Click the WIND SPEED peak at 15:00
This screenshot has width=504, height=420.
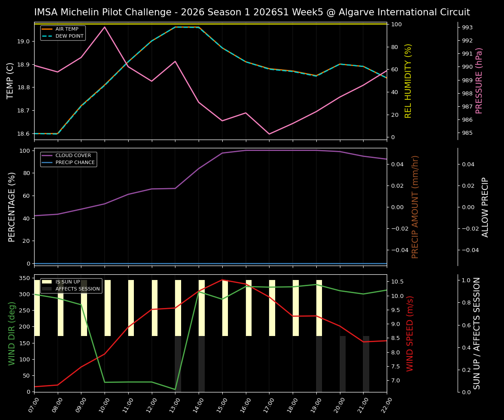coord(222,280)
